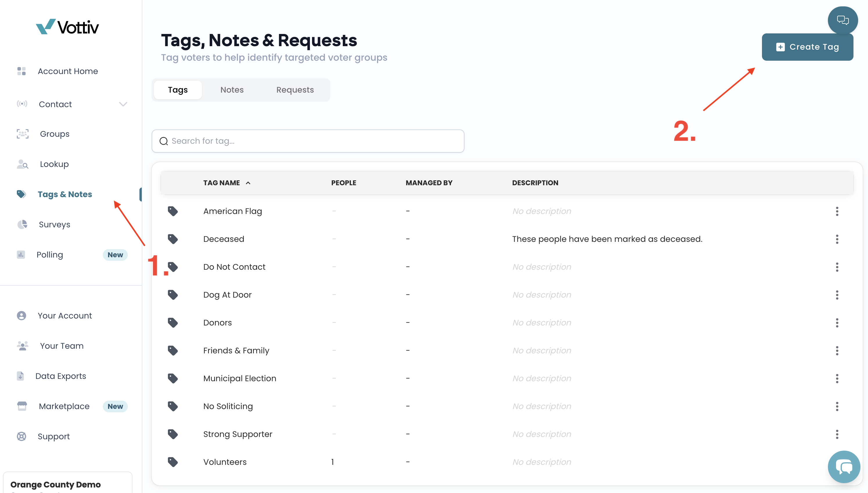Open Account Home from the sidebar
This screenshot has width=868, height=493.
pos(68,71)
